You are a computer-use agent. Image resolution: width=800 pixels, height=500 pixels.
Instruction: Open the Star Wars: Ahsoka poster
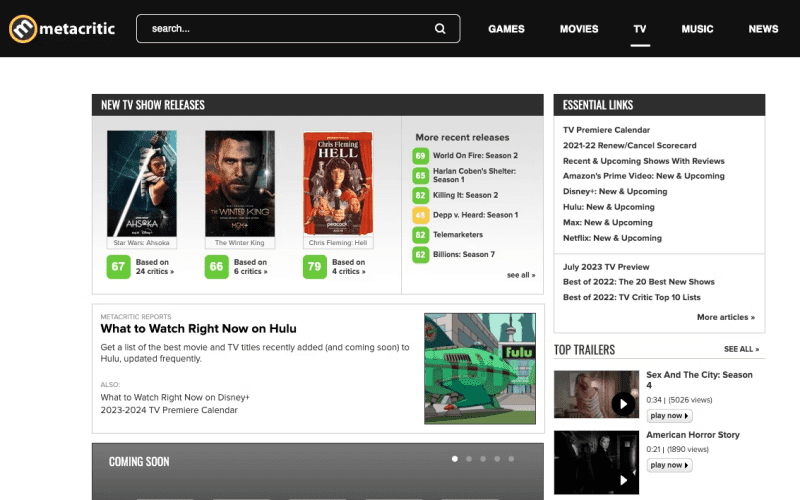pos(142,184)
